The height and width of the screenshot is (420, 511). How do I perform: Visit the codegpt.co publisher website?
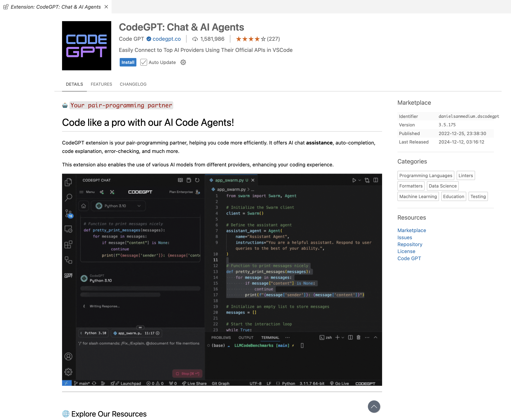pos(167,39)
